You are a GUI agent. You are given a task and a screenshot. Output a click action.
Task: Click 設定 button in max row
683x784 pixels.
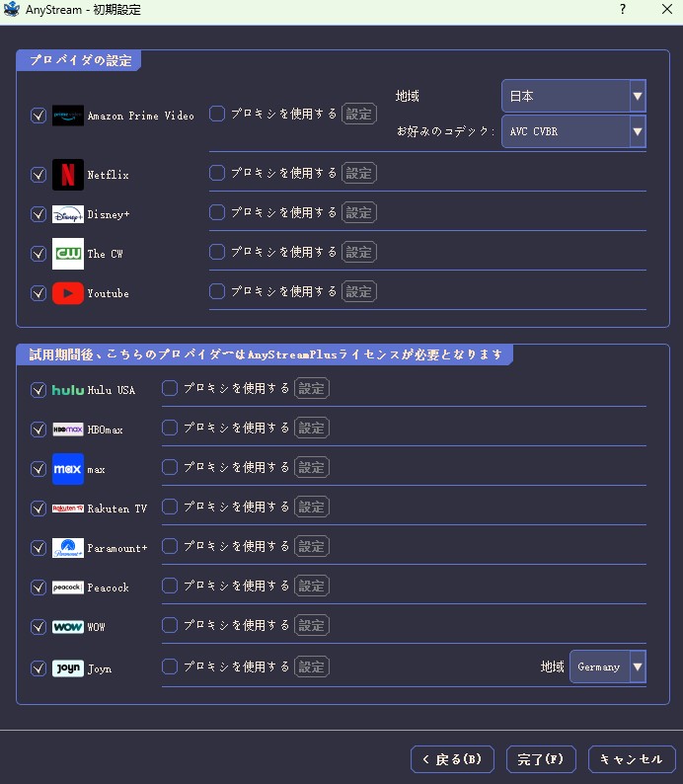click(311, 467)
